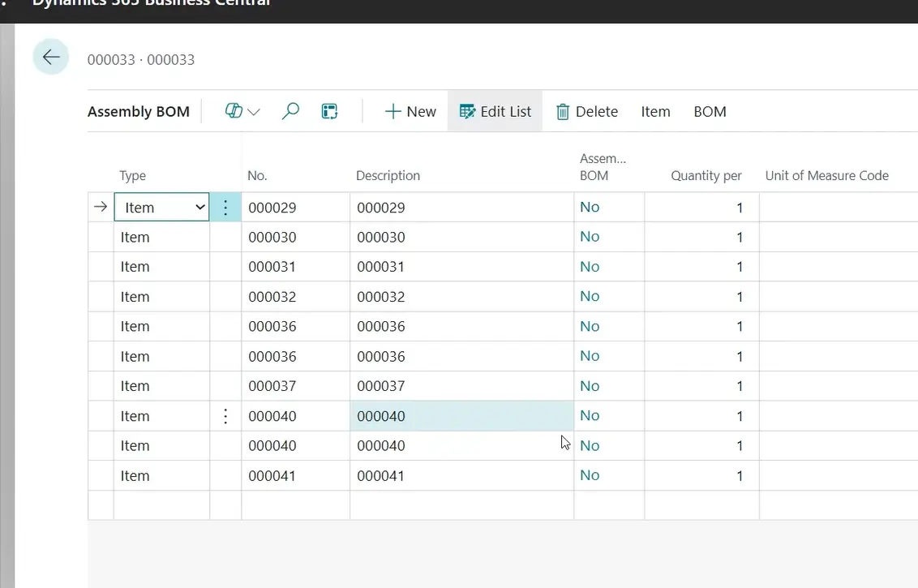Open the BOM menu in action bar
This screenshot has height=588, width=918.
tap(710, 112)
